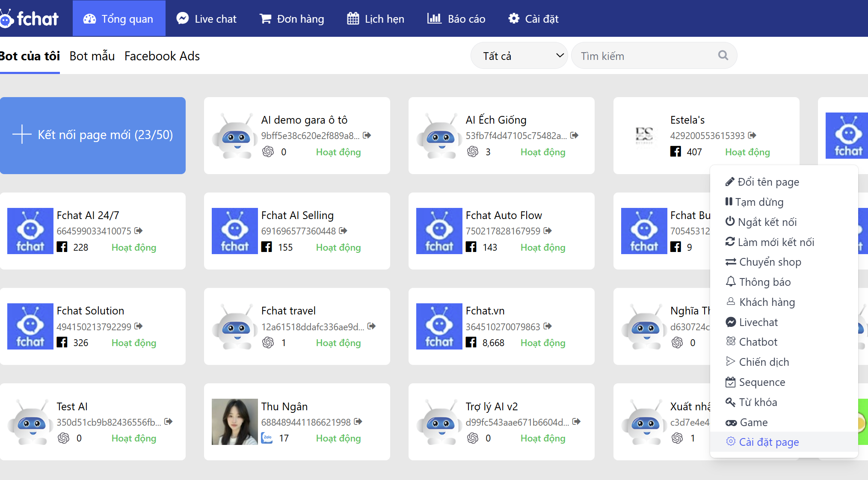Click the AI demo gara ô tô robot avatar
This screenshot has height=480, width=868.
235,136
